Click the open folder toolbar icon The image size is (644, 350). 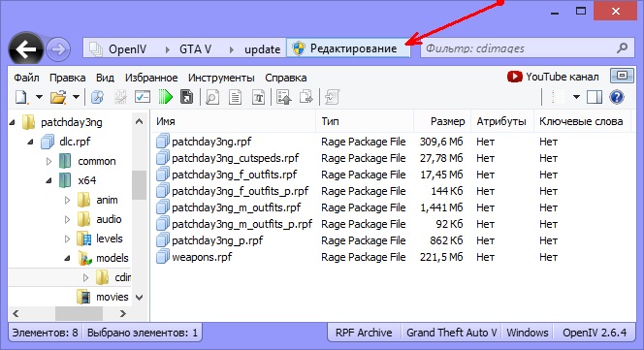[x=58, y=97]
